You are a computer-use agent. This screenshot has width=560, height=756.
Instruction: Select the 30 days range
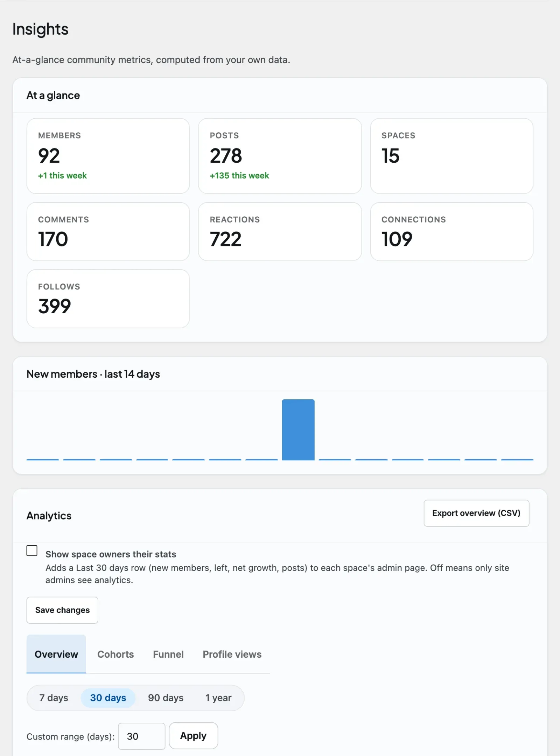click(108, 698)
